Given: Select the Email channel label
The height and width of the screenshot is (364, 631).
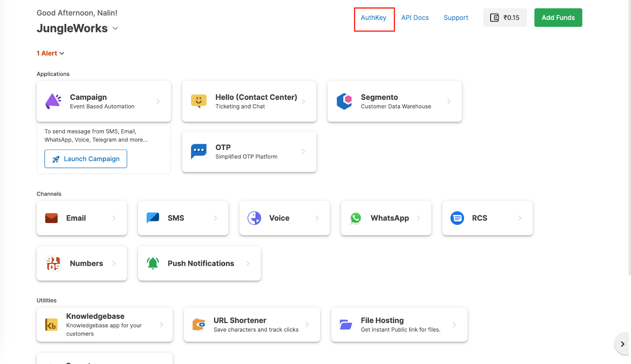Looking at the screenshot, I should [x=76, y=218].
